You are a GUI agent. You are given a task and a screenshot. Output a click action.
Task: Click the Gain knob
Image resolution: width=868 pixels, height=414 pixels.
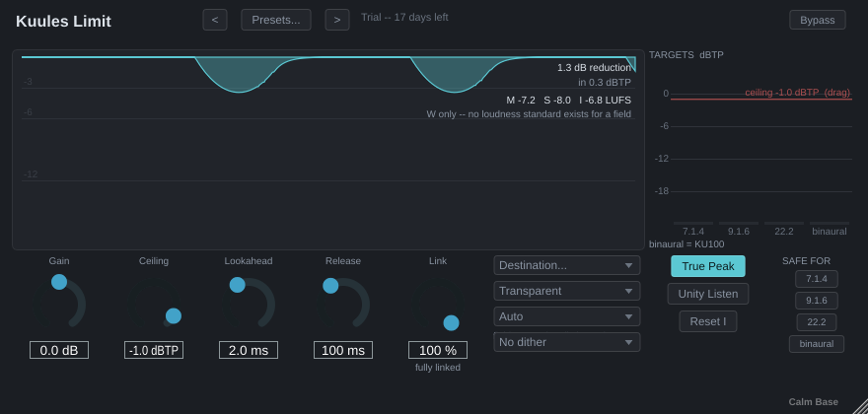click(58, 304)
